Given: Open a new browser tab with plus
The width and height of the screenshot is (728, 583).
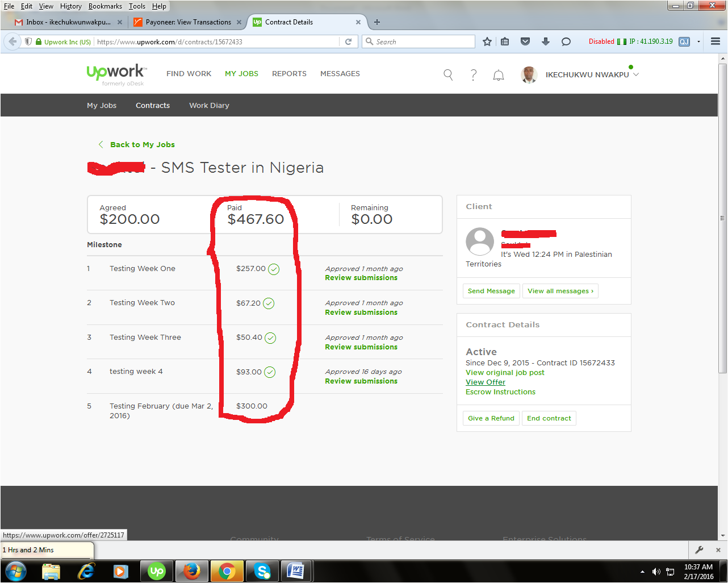Looking at the screenshot, I should click(377, 22).
